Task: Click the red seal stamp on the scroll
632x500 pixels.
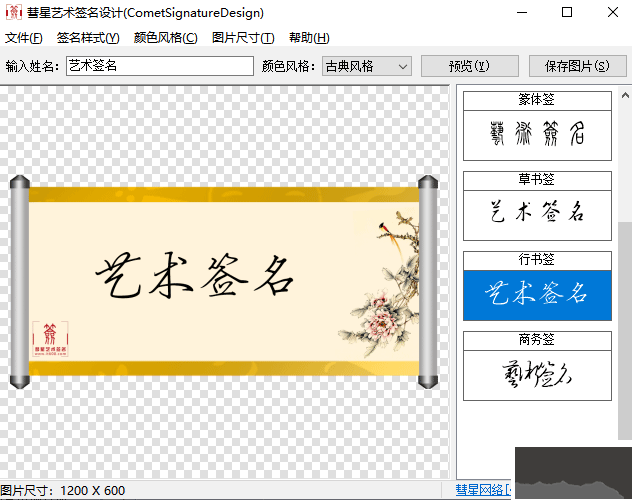Action: tap(50, 338)
